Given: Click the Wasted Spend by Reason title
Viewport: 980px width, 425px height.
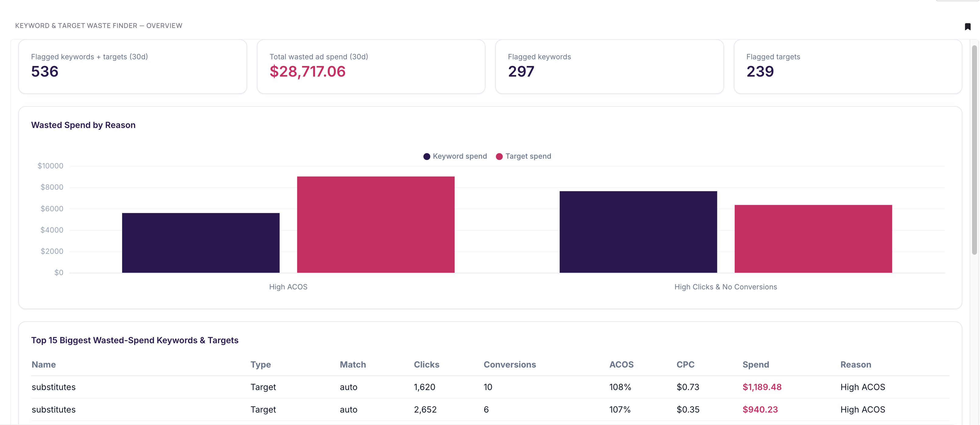Looking at the screenshot, I should tap(83, 125).
